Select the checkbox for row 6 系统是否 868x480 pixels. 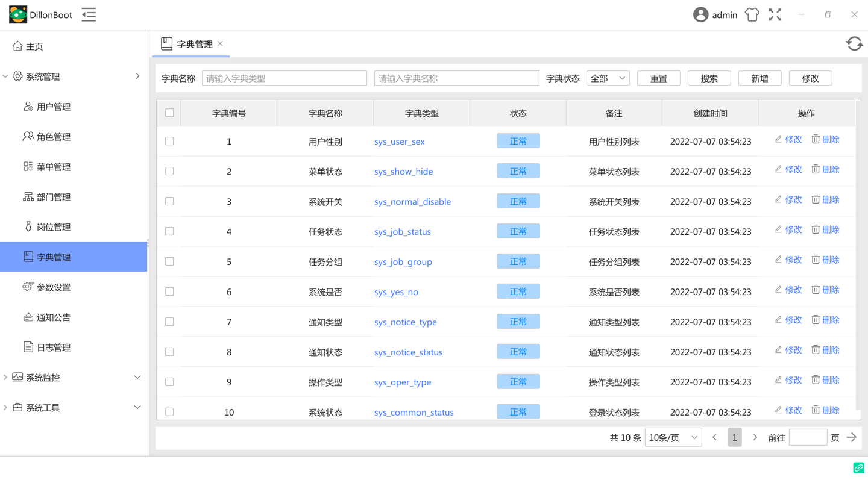click(x=169, y=291)
